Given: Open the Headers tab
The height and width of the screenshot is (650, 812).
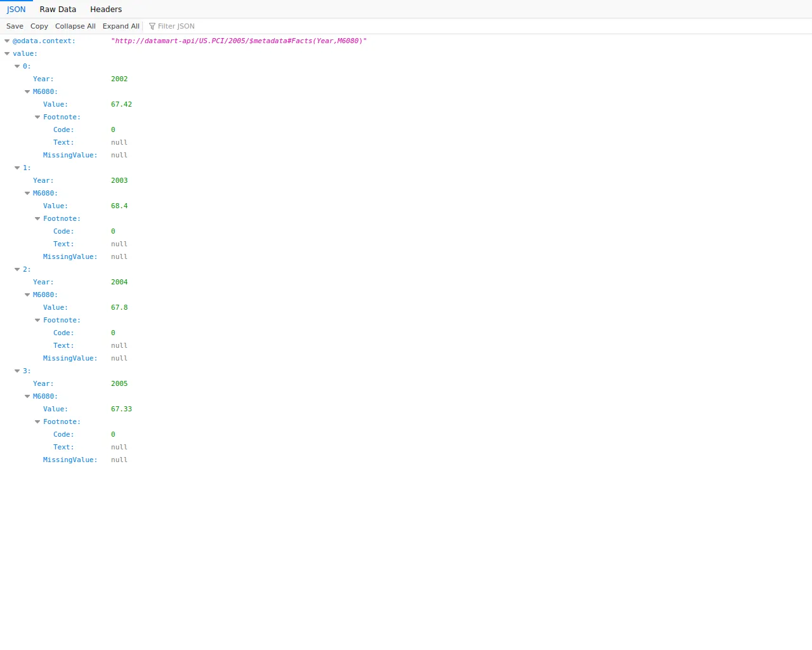Looking at the screenshot, I should coord(106,9).
